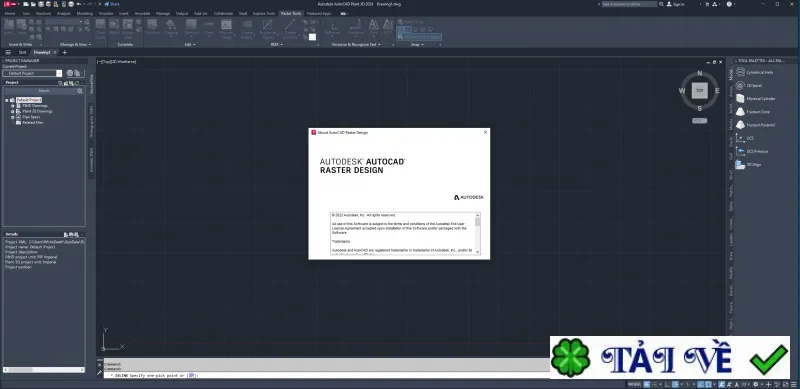Expand the Manage & View ribbon panel
Viewport: 800px width, 389px height.
click(76, 44)
